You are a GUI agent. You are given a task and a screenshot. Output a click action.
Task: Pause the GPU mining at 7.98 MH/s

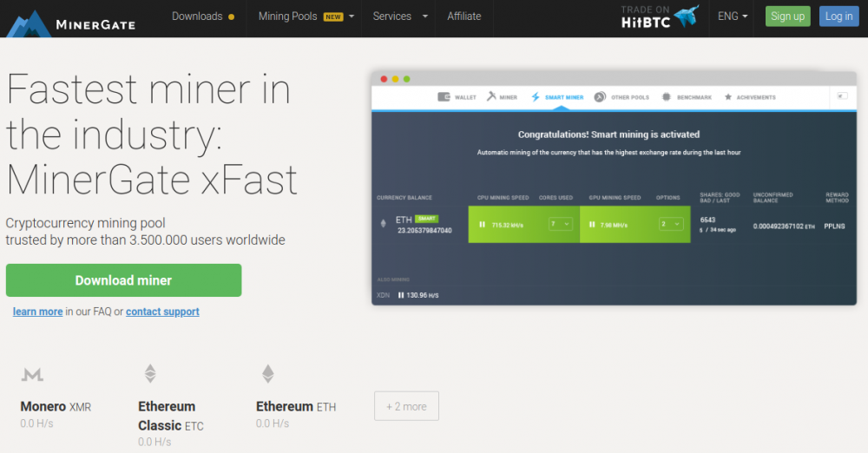pos(592,224)
